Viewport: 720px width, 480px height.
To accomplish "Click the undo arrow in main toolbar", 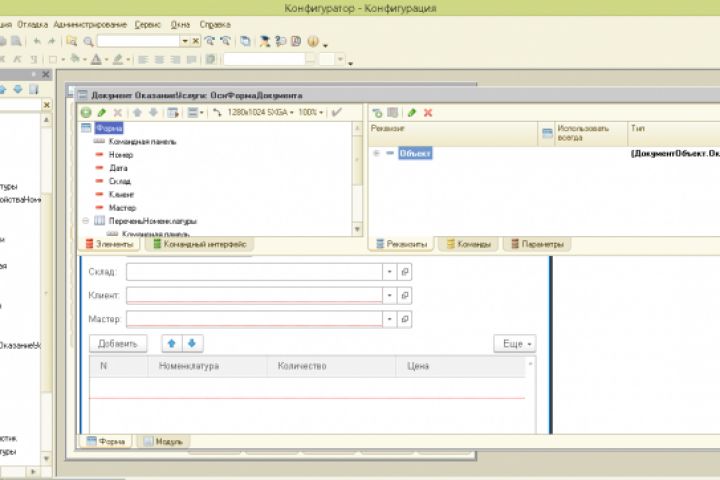I will click(x=37, y=41).
